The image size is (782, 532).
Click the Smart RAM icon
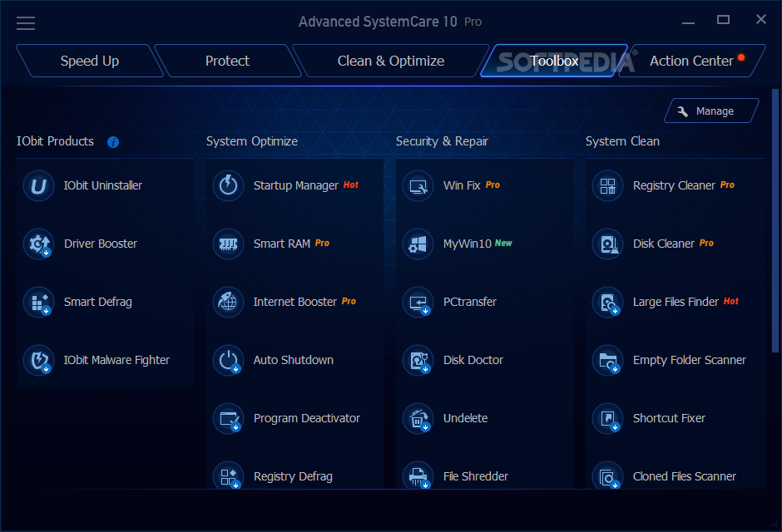(229, 244)
